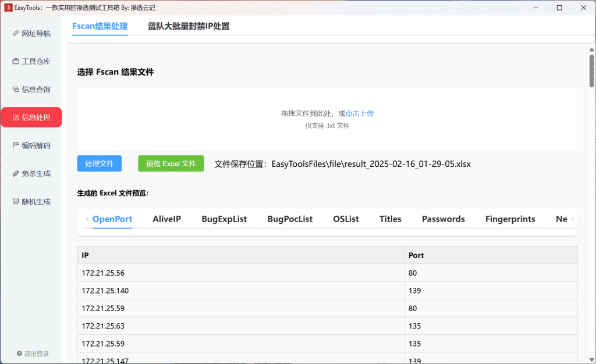This screenshot has height=364, width=596.
Task: Click the EasyTools app icon in title bar
Action: [x=8, y=8]
